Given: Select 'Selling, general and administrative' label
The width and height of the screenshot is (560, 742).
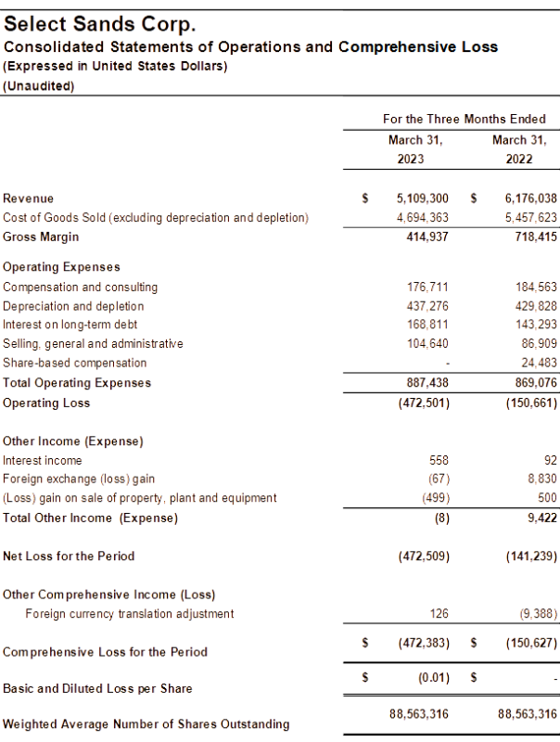Looking at the screenshot, I should [x=93, y=344].
